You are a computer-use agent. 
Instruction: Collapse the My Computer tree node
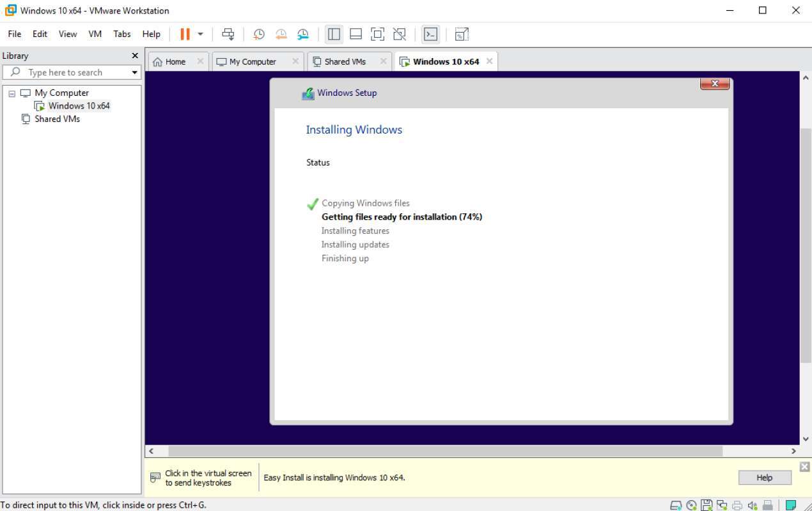click(13, 93)
